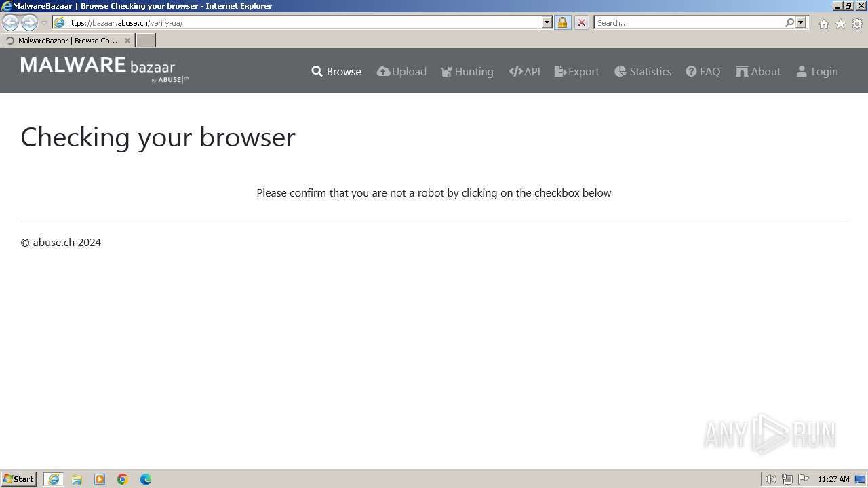Launch Chrome from the taskbar

(123, 479)
